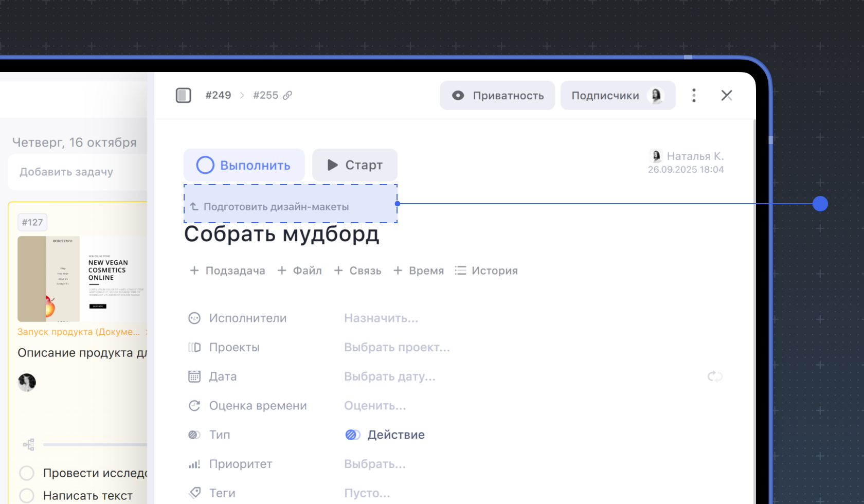This screenshot has width=864, height=504.
Task: Click the Добавить задачу input field
Action: [x=77, y=172]
